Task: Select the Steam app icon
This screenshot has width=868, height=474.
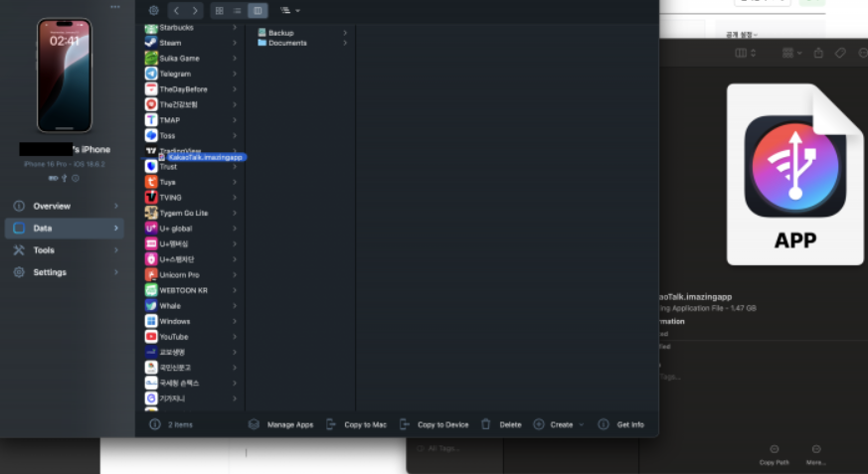Action: 151,43
